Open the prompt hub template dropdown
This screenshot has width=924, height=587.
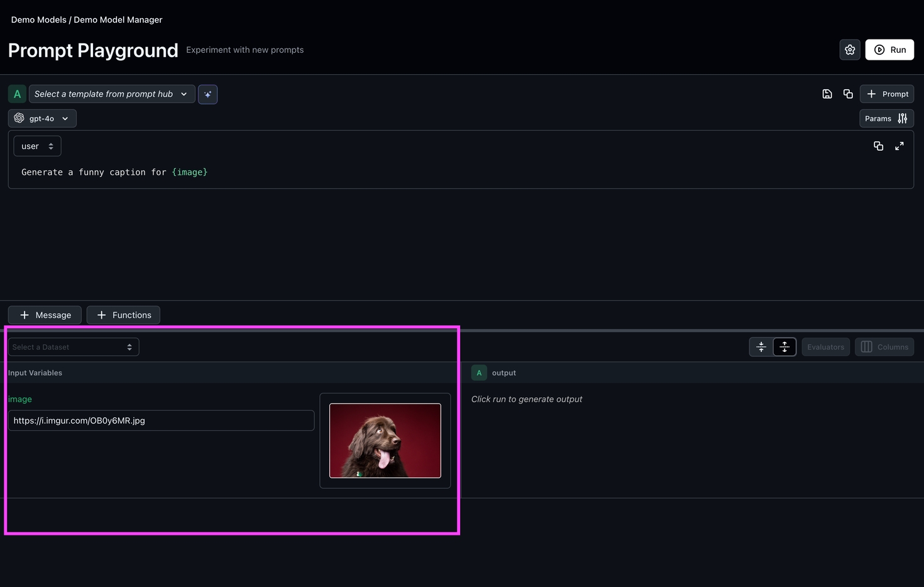coord(111,94)
